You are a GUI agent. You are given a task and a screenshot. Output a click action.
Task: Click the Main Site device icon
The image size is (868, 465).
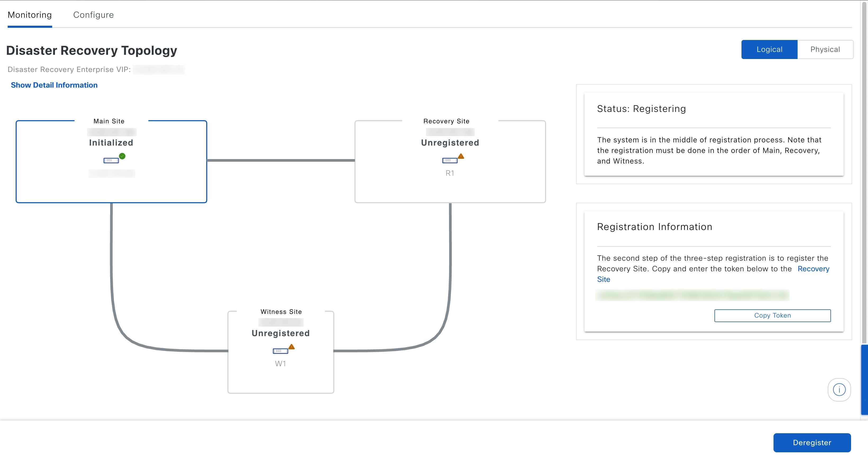(111, 161)
